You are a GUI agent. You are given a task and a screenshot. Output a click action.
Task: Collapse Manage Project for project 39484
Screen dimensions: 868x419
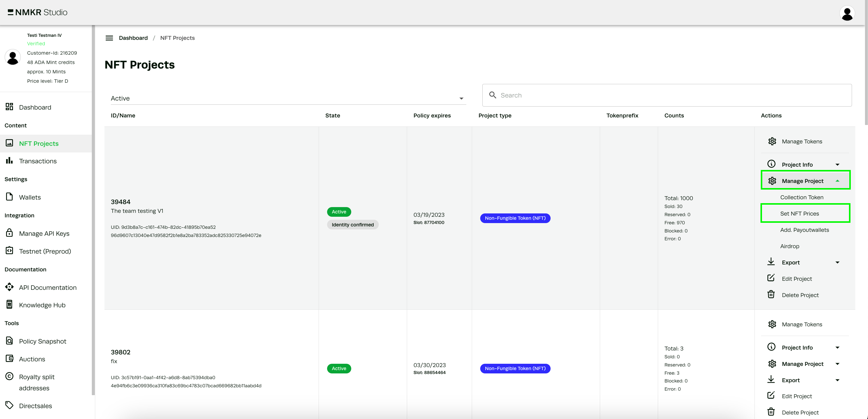[803, 181]
